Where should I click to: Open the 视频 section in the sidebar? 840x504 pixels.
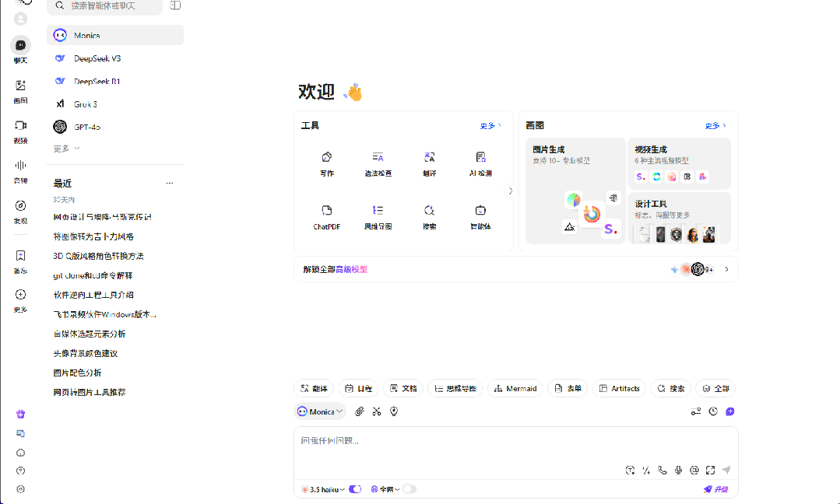19,131
